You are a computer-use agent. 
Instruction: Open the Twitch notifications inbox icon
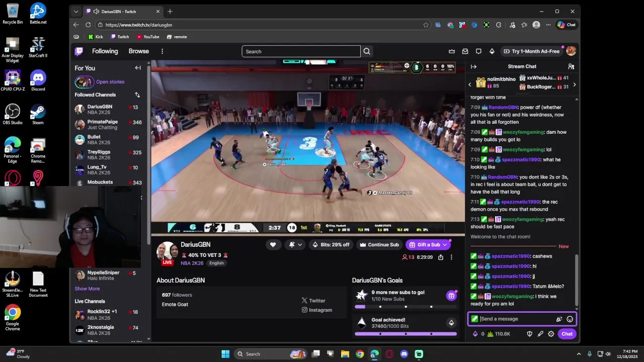(465, 51)
